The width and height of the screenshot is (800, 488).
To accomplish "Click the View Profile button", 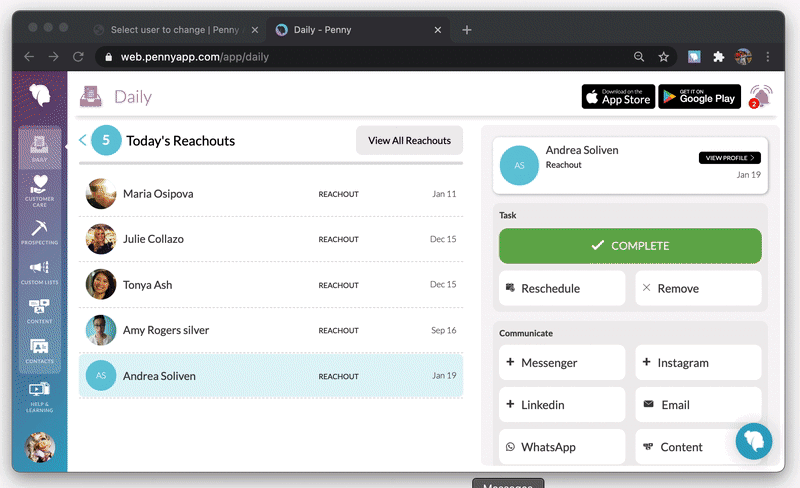I will 730,158.
